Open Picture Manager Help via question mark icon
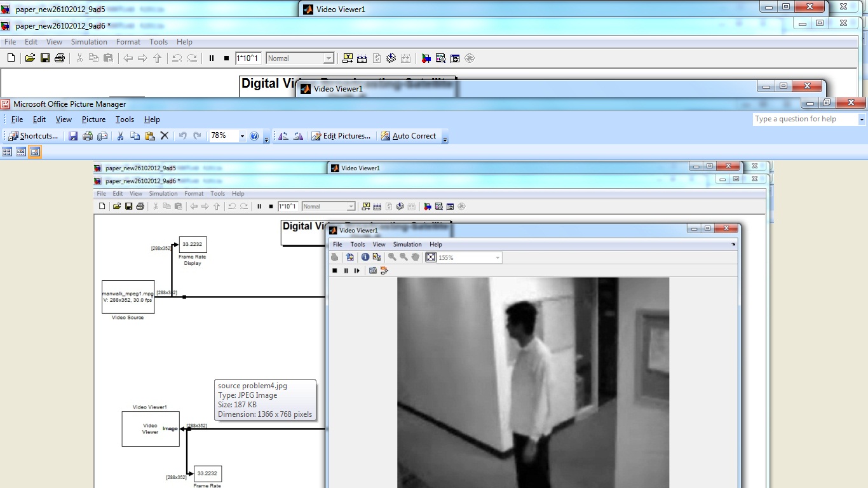Image resolution: width=868 pixels, height=488 pixels. pyautogui.click(x=254, y=136)
